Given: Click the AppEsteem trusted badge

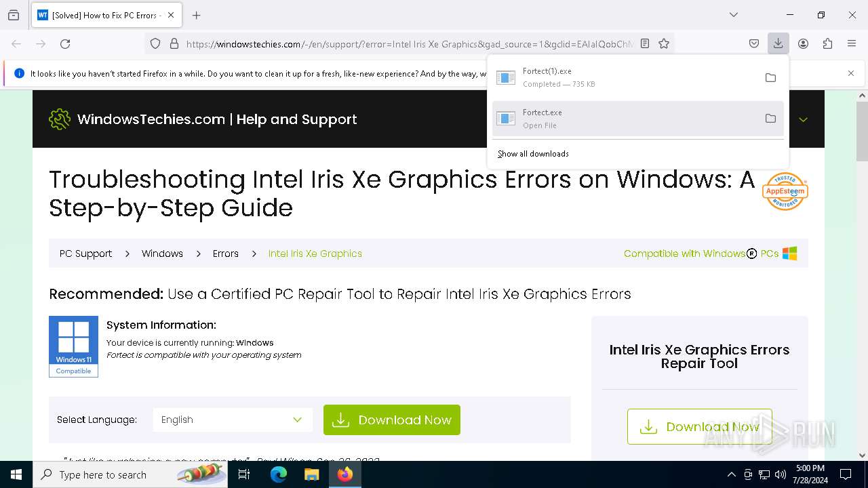Looking at the screenshot, I should 785,191.
